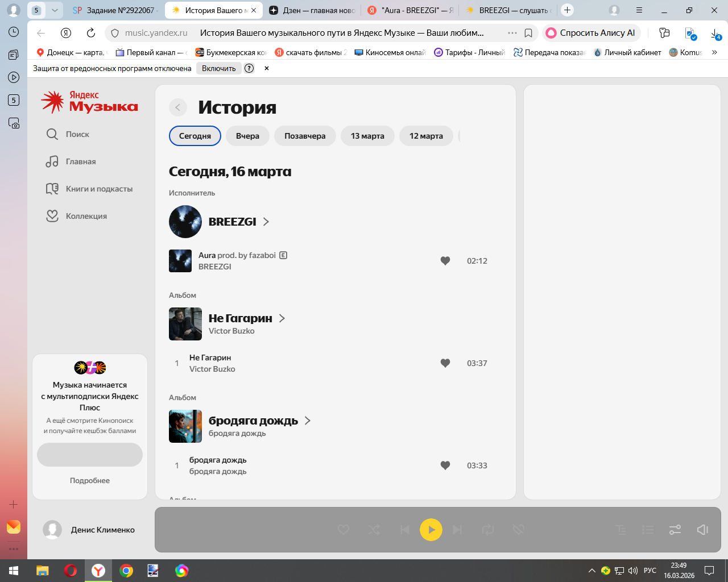Open the Первый канал bookmark

point(151,52)
